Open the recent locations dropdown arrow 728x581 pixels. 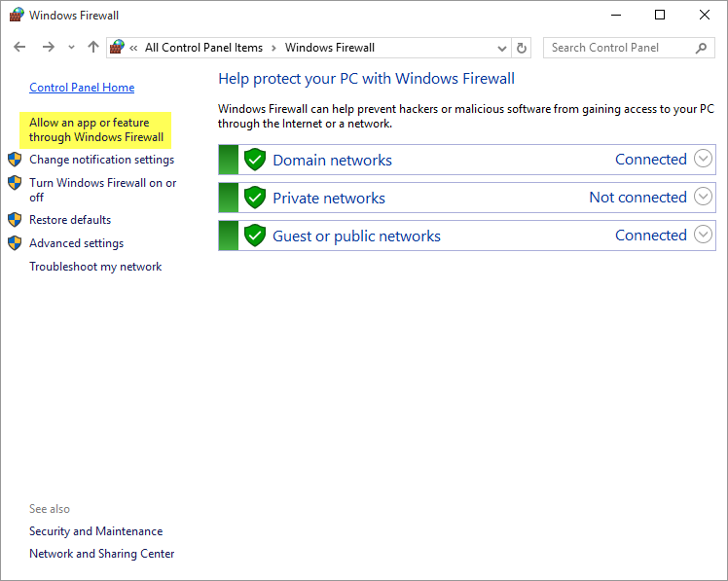coord(71,48)
